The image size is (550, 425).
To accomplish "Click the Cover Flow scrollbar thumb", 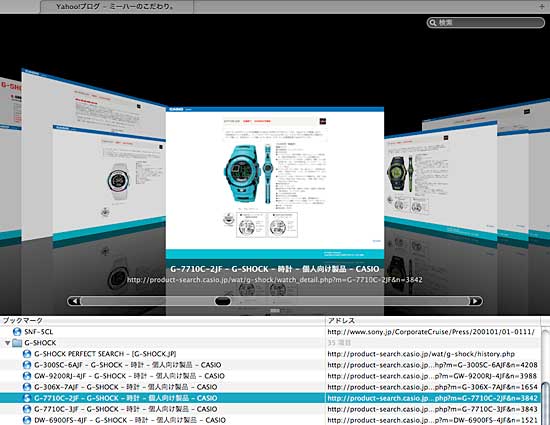I will (222, 301).
